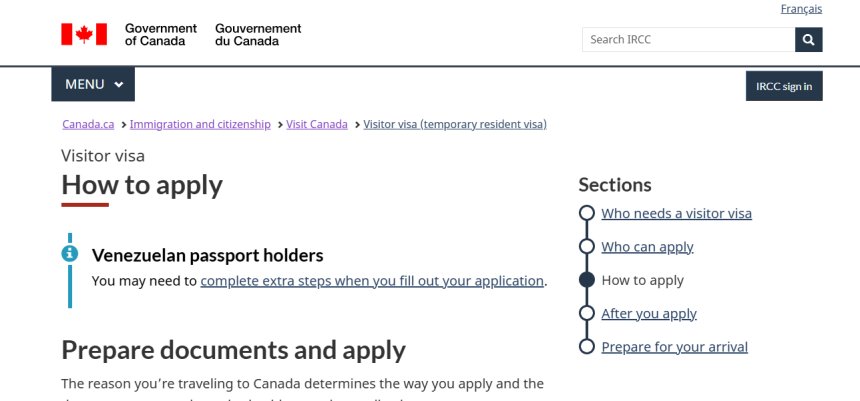This screenshot has width=860, height=401.
Task: Expand the MENU dropdown
Action: (92, 85)
